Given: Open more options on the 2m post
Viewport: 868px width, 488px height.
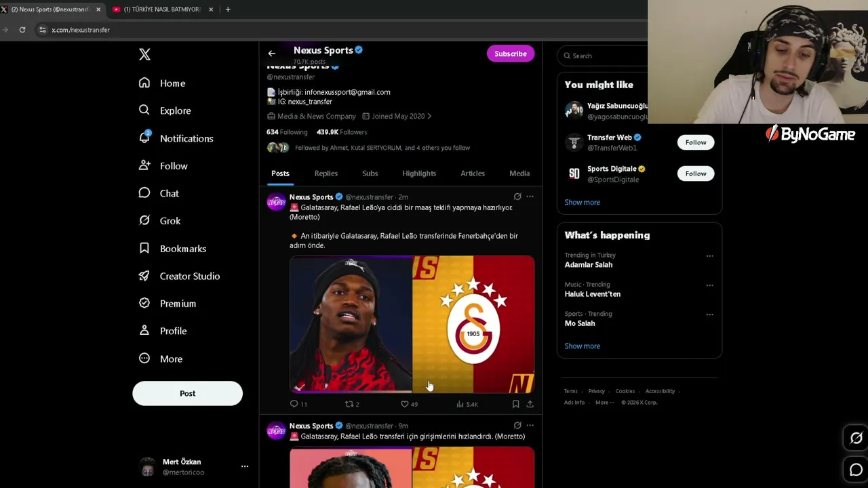Looking at the screenshot, I should [530, 197].
